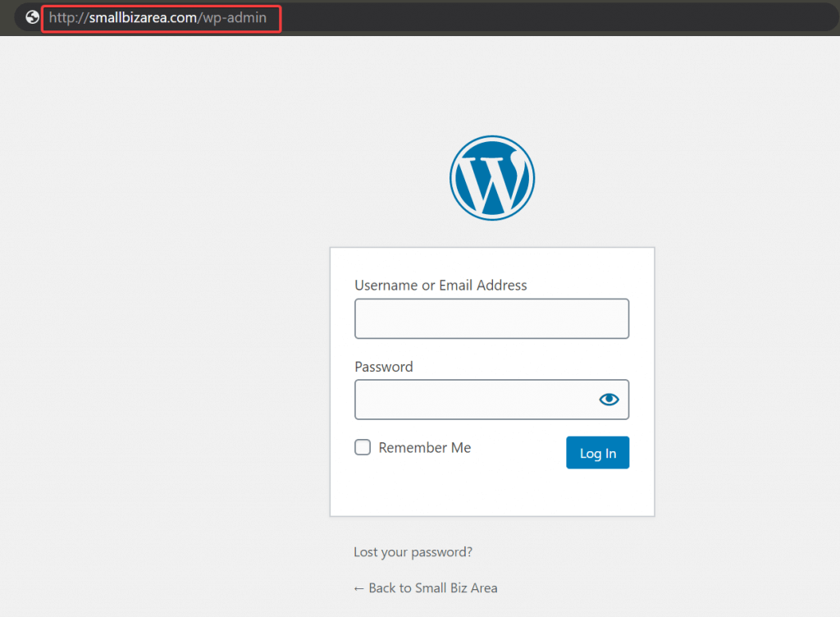This screenshot has height=617, width=840.
Task: Show password with the eye icon
Action: 609,400
